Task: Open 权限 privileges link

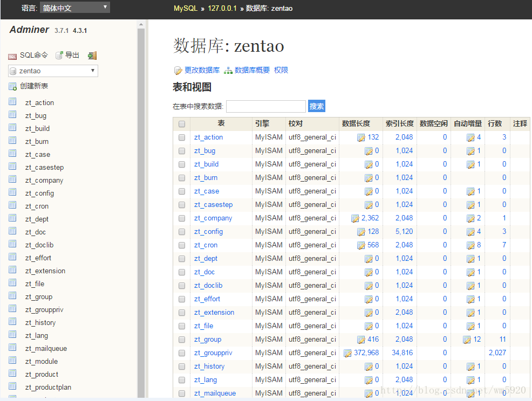Action: (281, 70)
